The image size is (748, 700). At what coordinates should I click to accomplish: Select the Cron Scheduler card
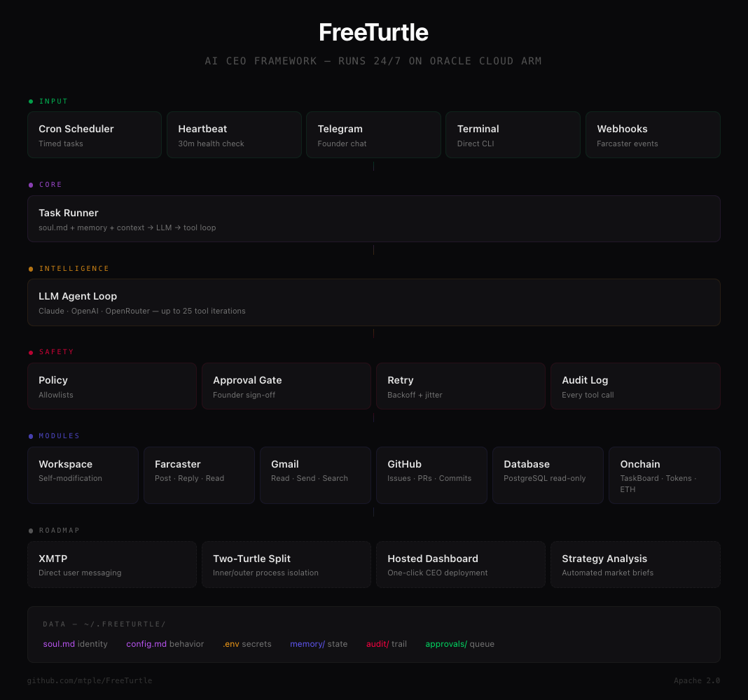tap(95, 135)
